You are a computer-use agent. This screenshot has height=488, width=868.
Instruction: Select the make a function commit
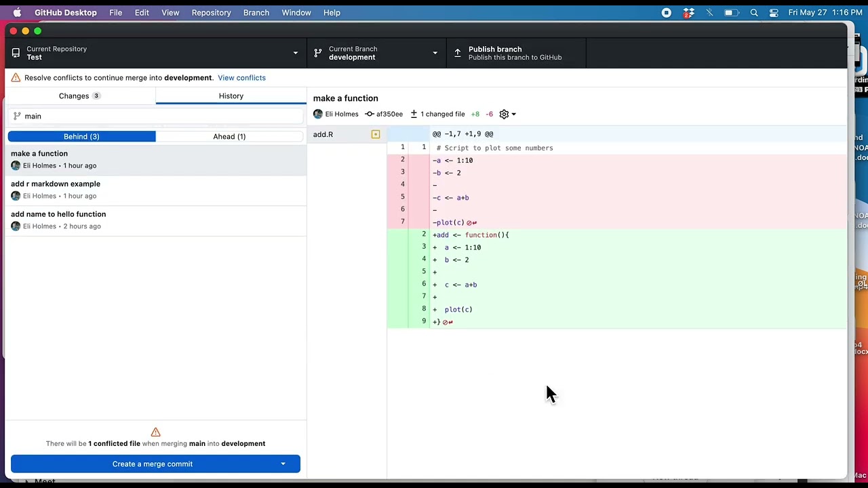tap(155, 159)
